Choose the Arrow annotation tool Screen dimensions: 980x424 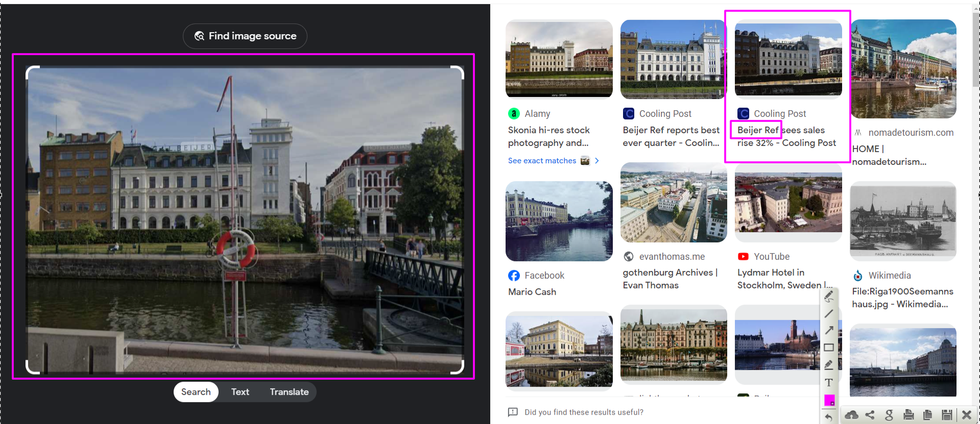pyautogui.click(x=829, y=331)
